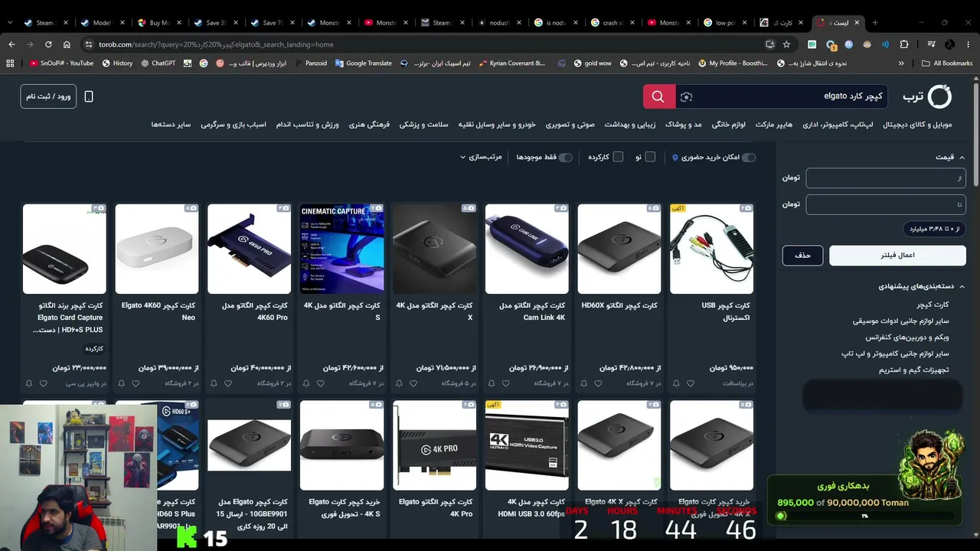Select 'وبکم و دوربین‌های کنفرانس' category link
Screen dimensions: 980x551
pos(907,337)
